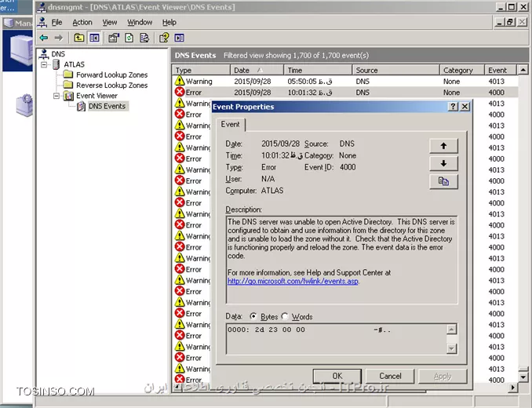
Task: Click the horizontal scroll right arrow
Action: pos(512,388)
